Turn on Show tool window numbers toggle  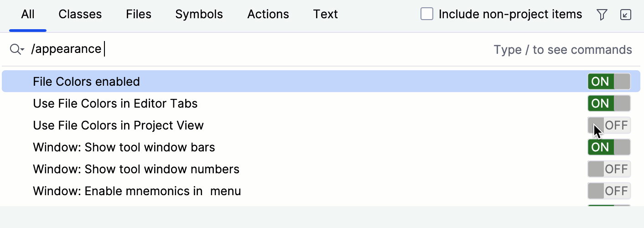[609, 169]
